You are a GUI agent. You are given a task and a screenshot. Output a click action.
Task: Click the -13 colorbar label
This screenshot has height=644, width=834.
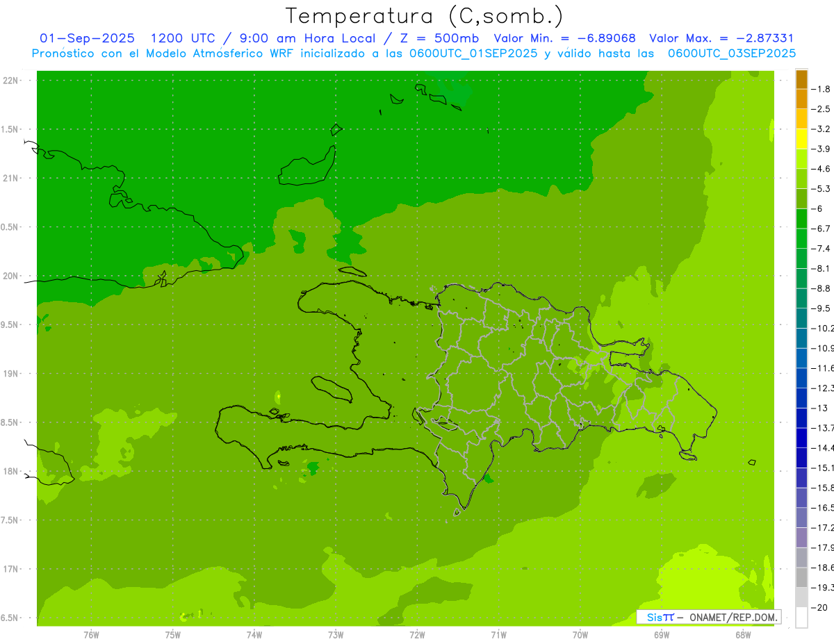point(819,408)
